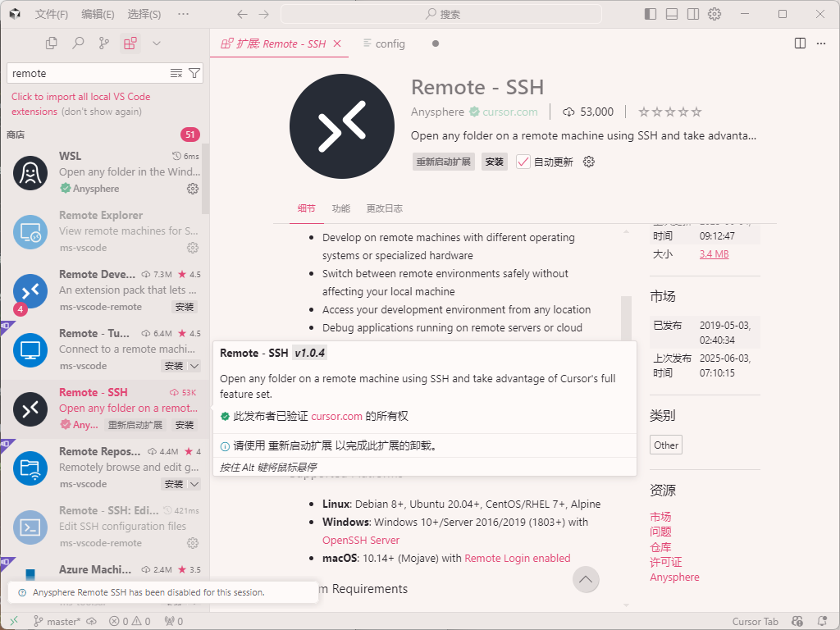Split the editor to the right
The image size is (840, 630).
click(800, 43)
